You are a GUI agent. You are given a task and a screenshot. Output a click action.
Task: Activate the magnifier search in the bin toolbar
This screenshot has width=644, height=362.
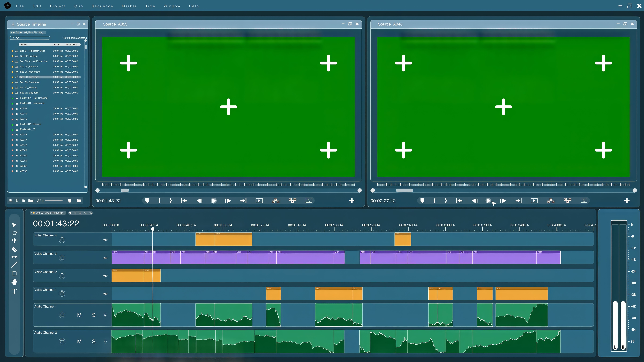coord(39,200)
